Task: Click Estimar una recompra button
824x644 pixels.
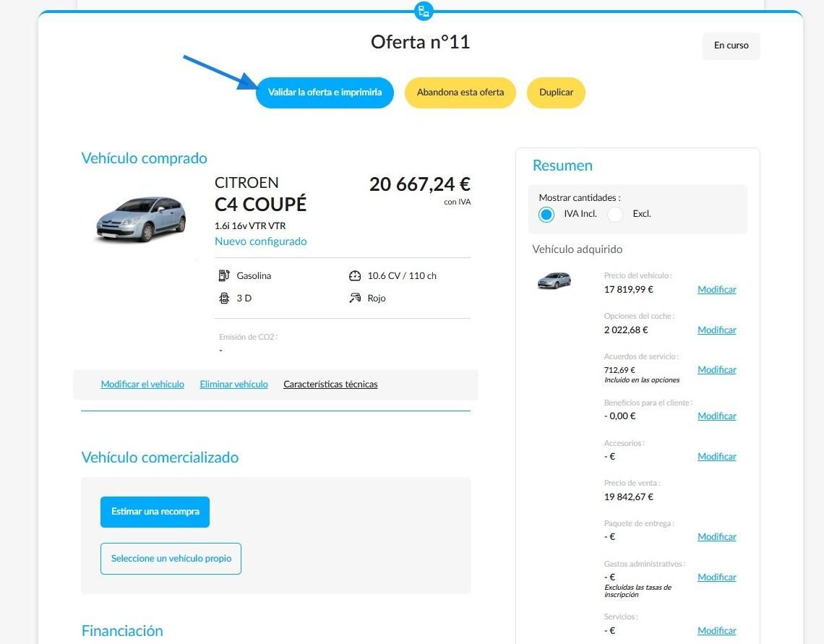Action: pyautogui.click(x=155, y=512)
